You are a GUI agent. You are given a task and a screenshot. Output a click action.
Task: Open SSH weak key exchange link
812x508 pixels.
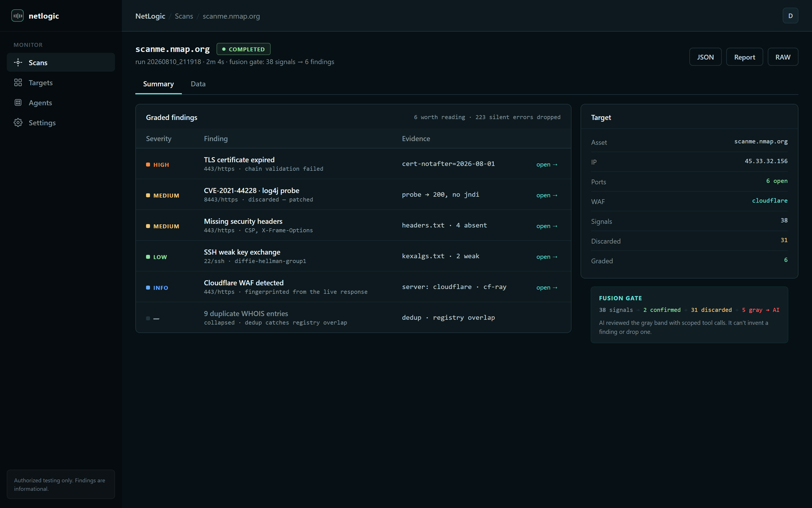(547, 257)
